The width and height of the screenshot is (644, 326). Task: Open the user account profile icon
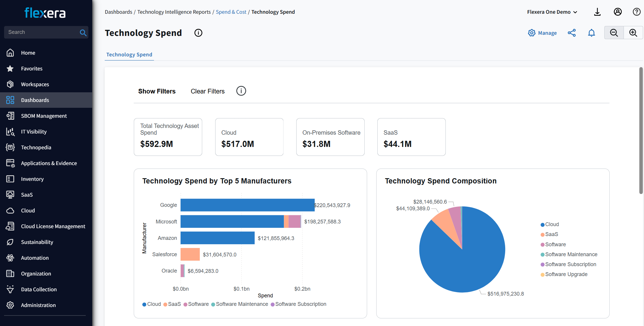618,12
